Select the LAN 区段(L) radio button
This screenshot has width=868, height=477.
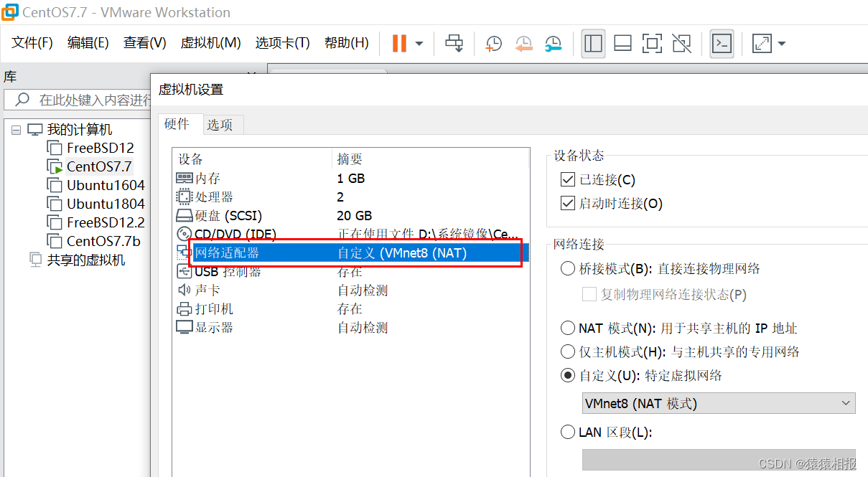tap(568, 433)
